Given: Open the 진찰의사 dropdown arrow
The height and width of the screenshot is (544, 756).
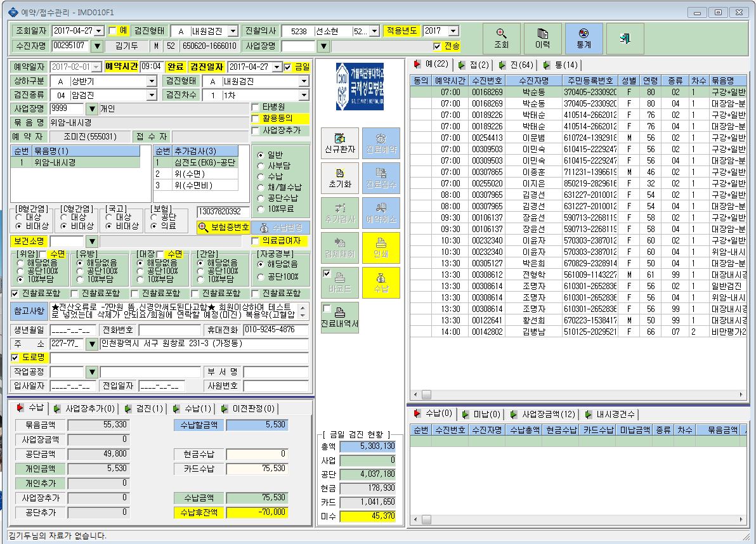Looking at the screenshot, I should coord(374,31).
